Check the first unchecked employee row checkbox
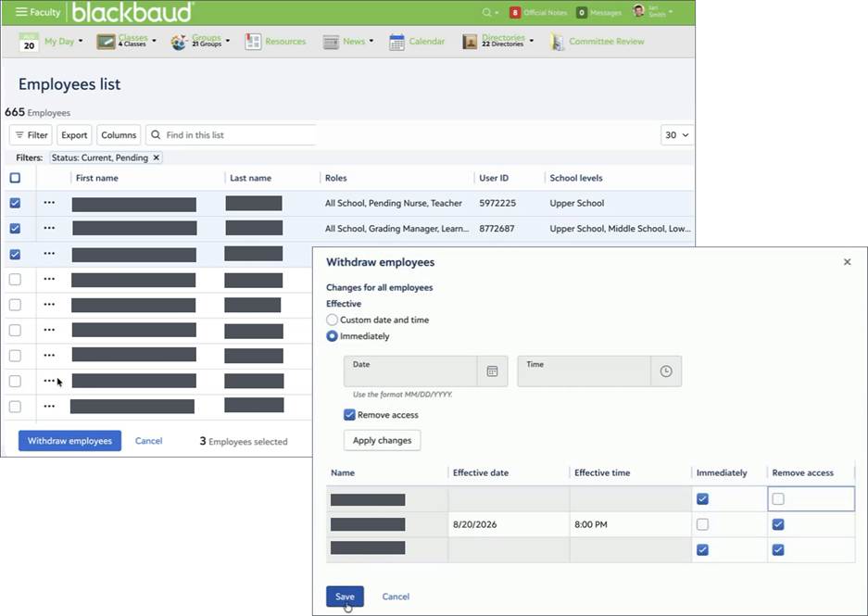The image size is (868, 616). pyautogui.click(x=15, y=279)
